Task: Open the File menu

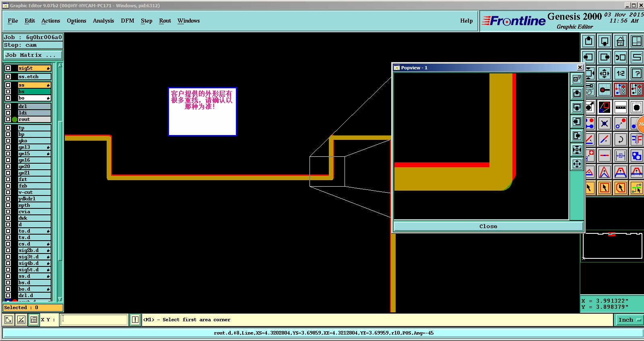Action: pos(13,21)
